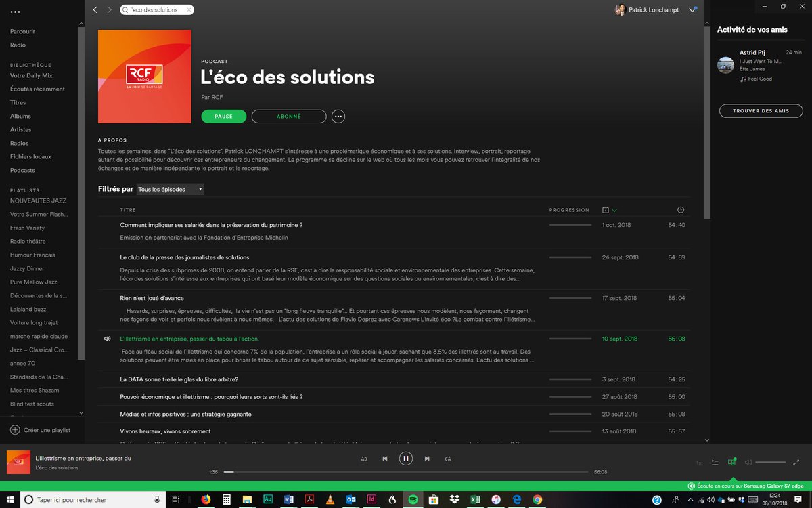Play 'Comment impliquer ses salariés' episode
Viewport: 812px width, 508px height.
pyautogui.click(x=211, y=225)
